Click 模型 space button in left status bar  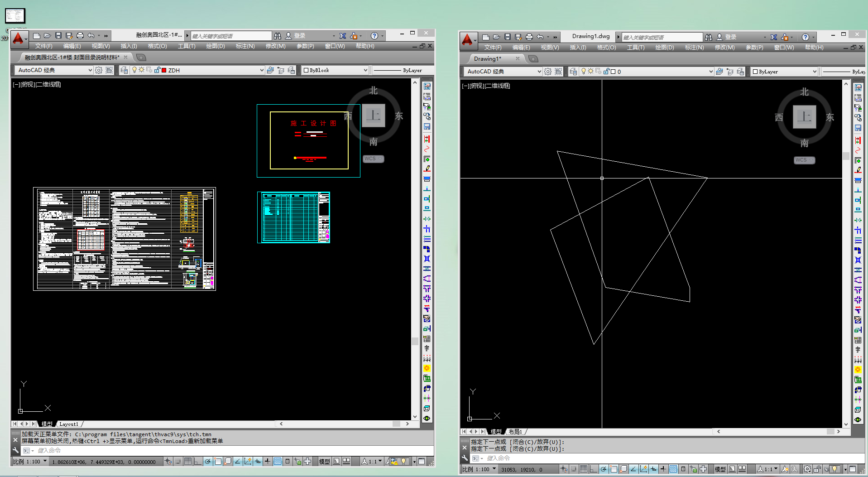coord(324,462)
